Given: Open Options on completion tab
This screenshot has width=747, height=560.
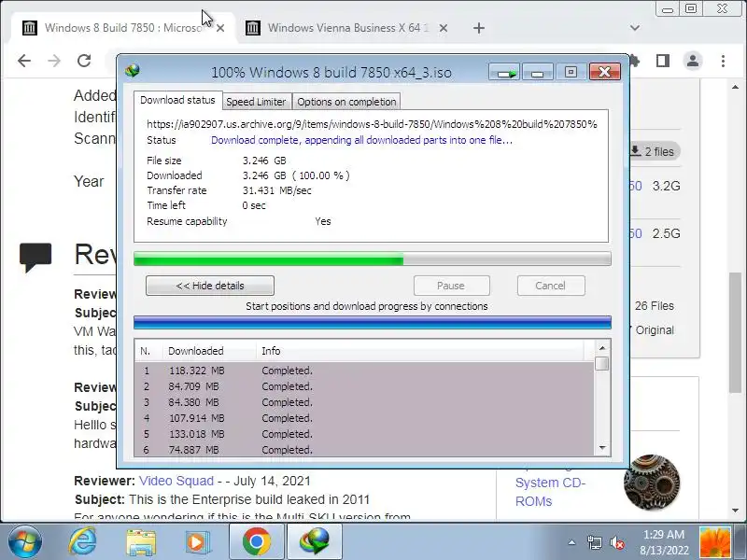Looking at the screenshot, I should pos(346,102).
